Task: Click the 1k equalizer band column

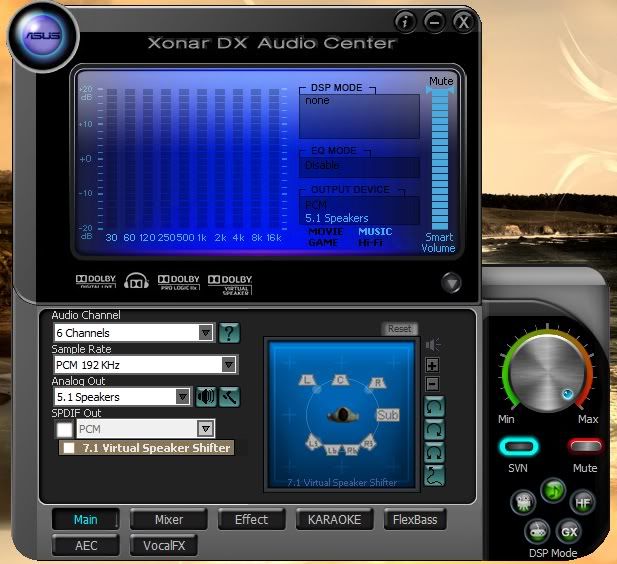Action: [x=202, y=158]
